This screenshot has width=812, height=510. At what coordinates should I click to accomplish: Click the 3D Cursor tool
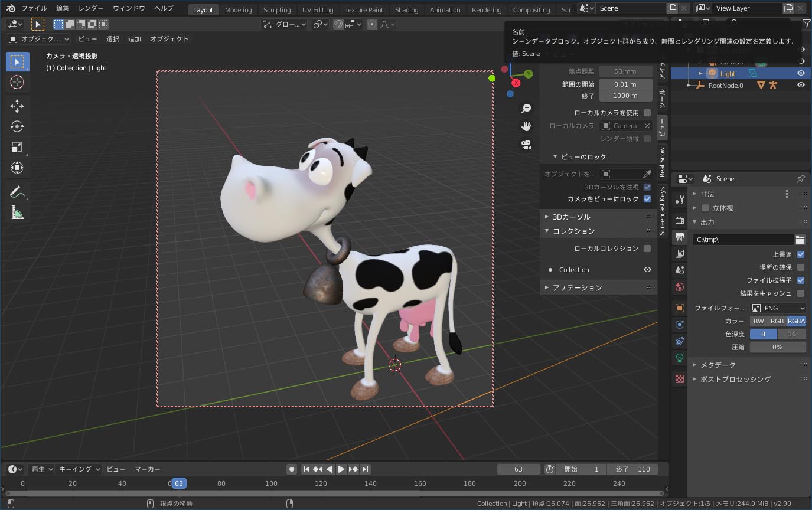[17, 83]
